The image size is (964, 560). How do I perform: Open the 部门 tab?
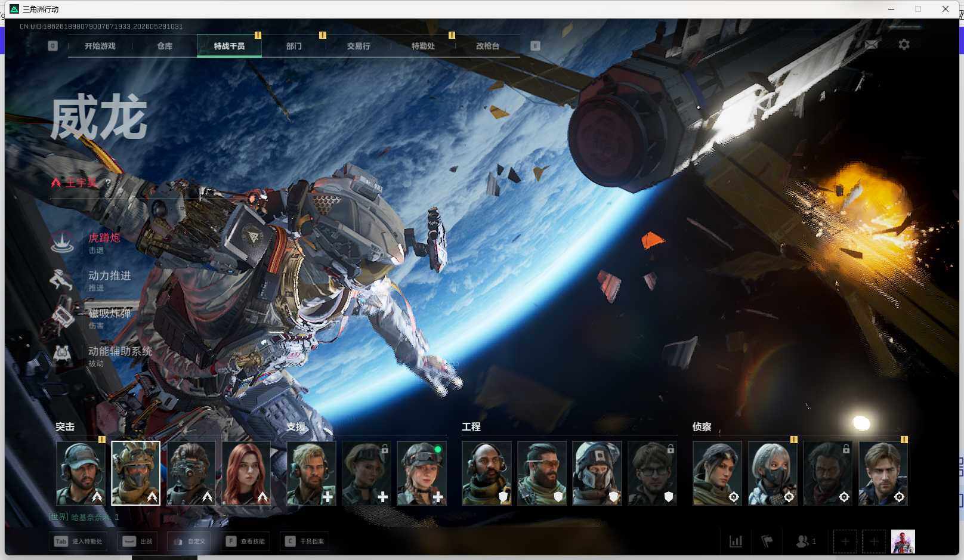tap(293, 46)
